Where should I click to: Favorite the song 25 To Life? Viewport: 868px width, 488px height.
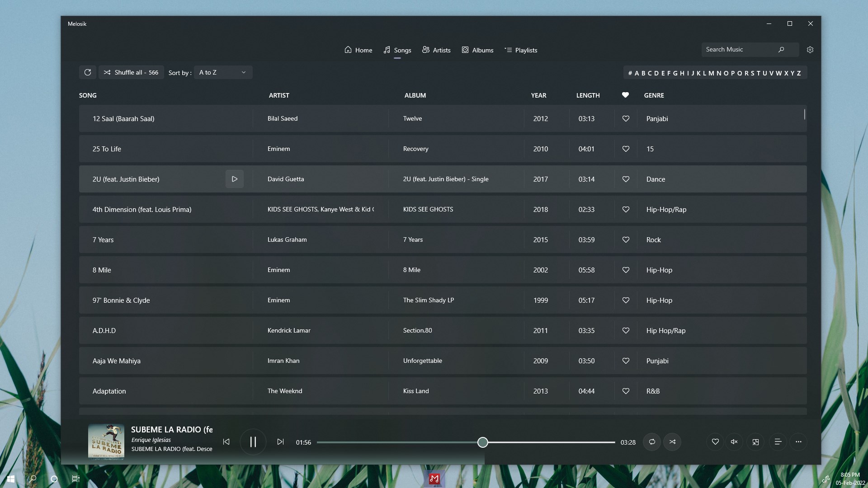click(x=626, y=149)
